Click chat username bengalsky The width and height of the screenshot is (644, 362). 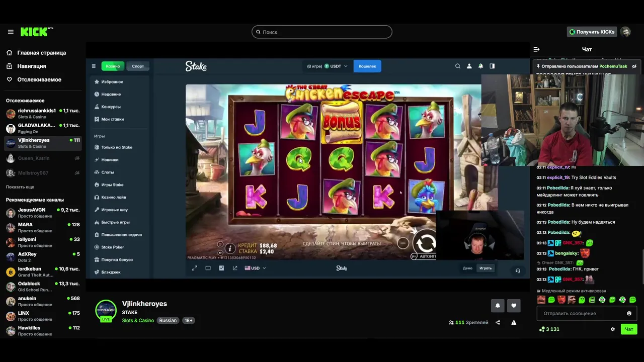(x=566, y=253)
